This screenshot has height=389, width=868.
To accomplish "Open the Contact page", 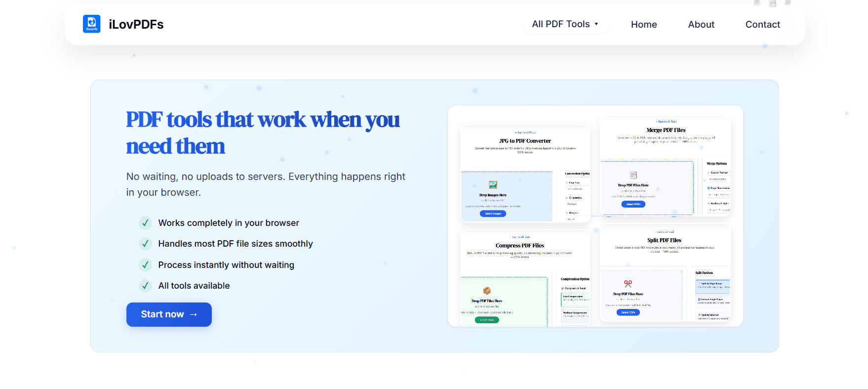I will pos(762,25).
